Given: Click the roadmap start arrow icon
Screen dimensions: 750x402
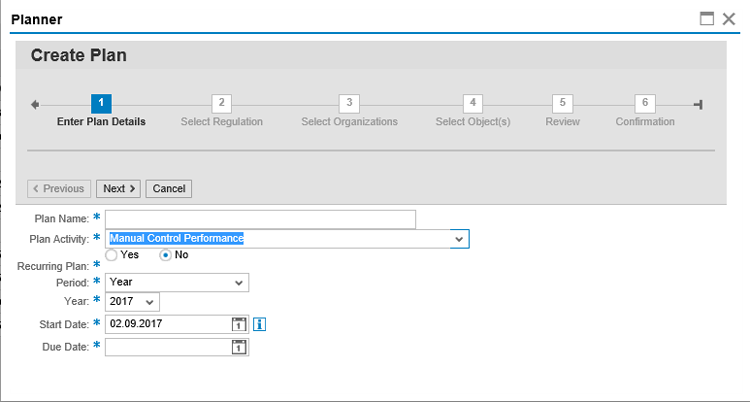Looking at the screenshot, I should tap(35, 104).
